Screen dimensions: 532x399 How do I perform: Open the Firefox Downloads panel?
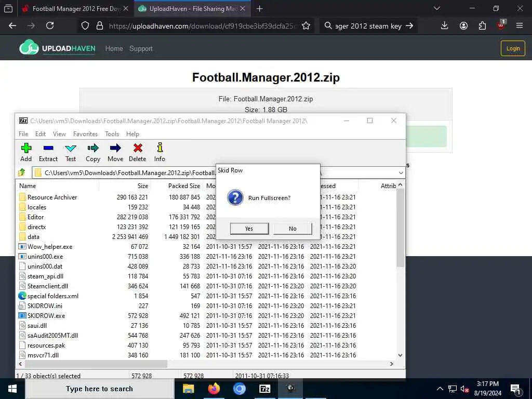tap(445, 25)
